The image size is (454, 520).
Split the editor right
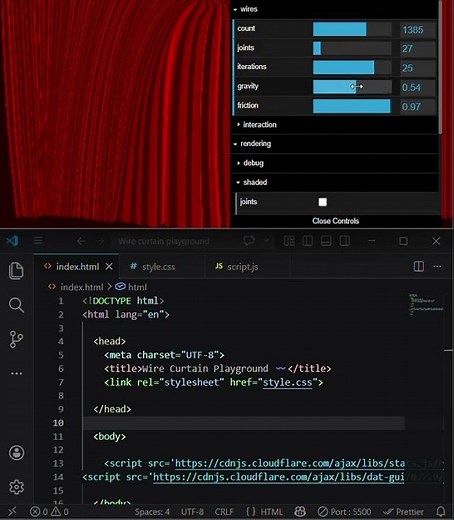coord(419,266)
